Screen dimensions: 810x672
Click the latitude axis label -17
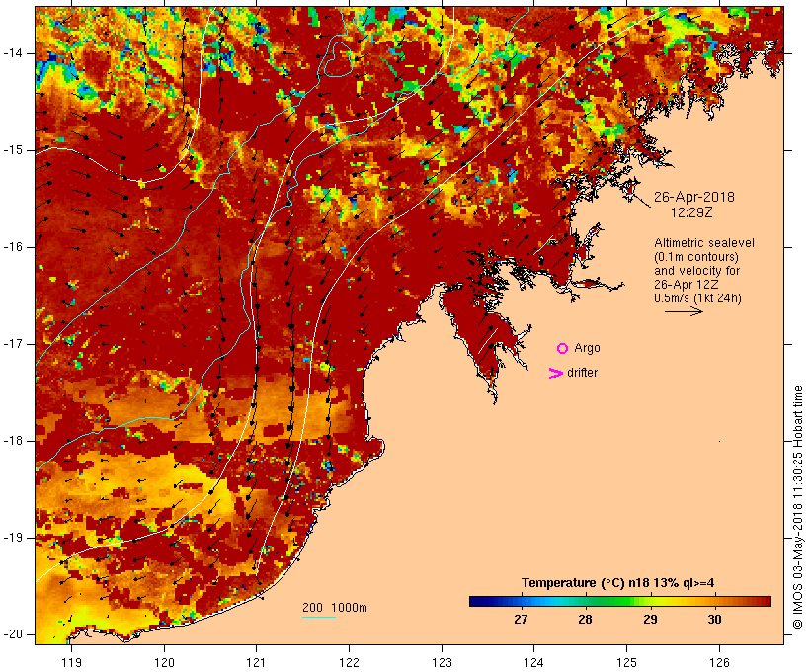[x=13, y=344]
